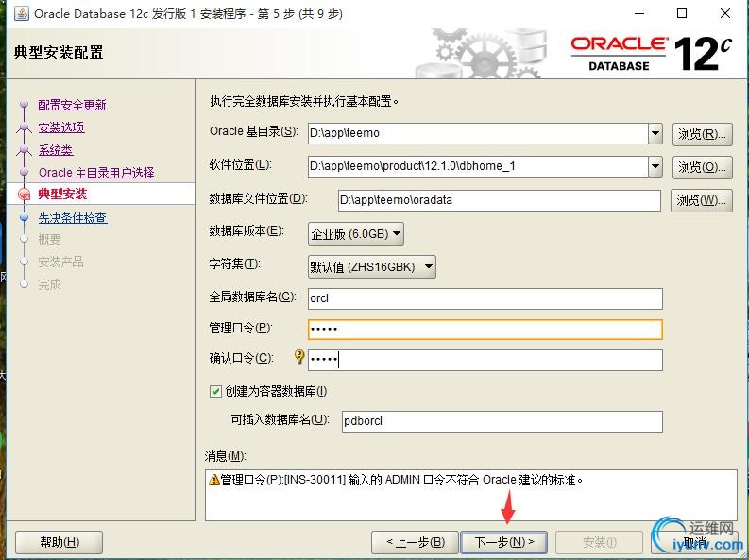This screenshot has height=560, width=749.
Task: Go to the 先决条件检查 step
Action: click(73, 218)
